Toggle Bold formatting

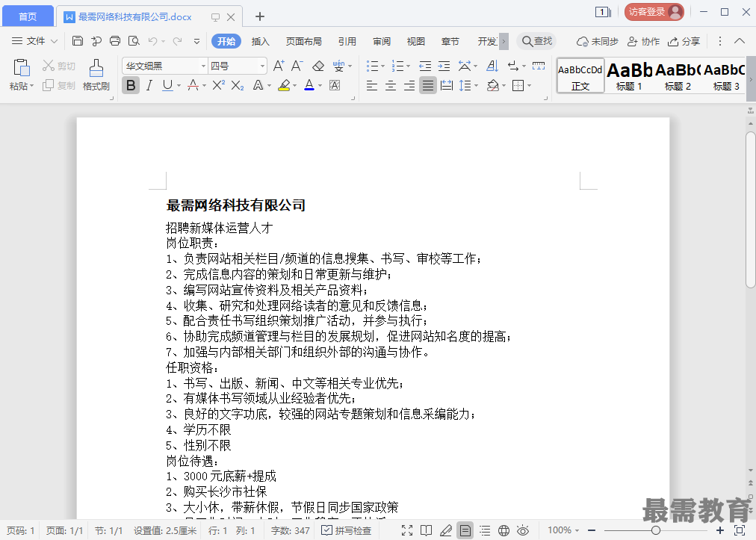pyautogui.click(x=131, y=85)
